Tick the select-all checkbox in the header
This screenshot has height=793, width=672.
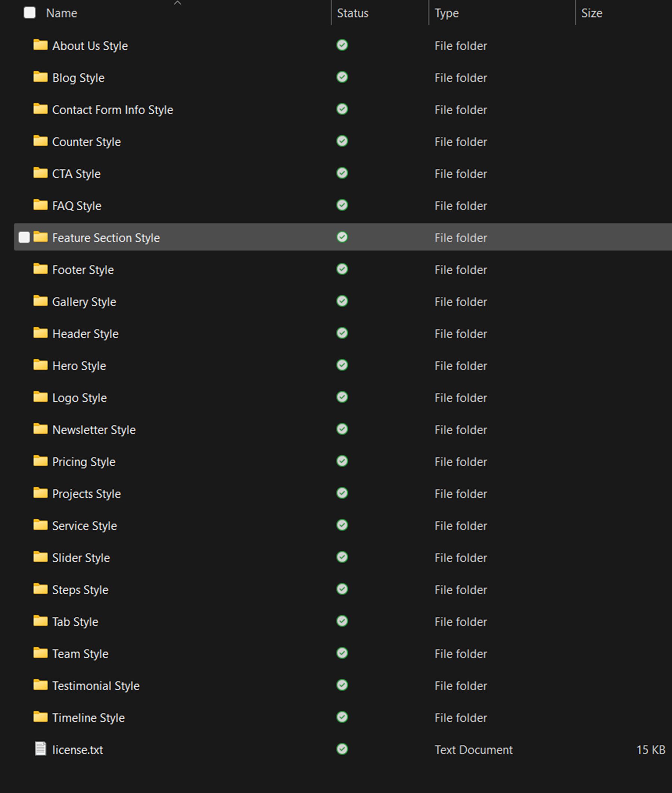(x=30, y=13)
